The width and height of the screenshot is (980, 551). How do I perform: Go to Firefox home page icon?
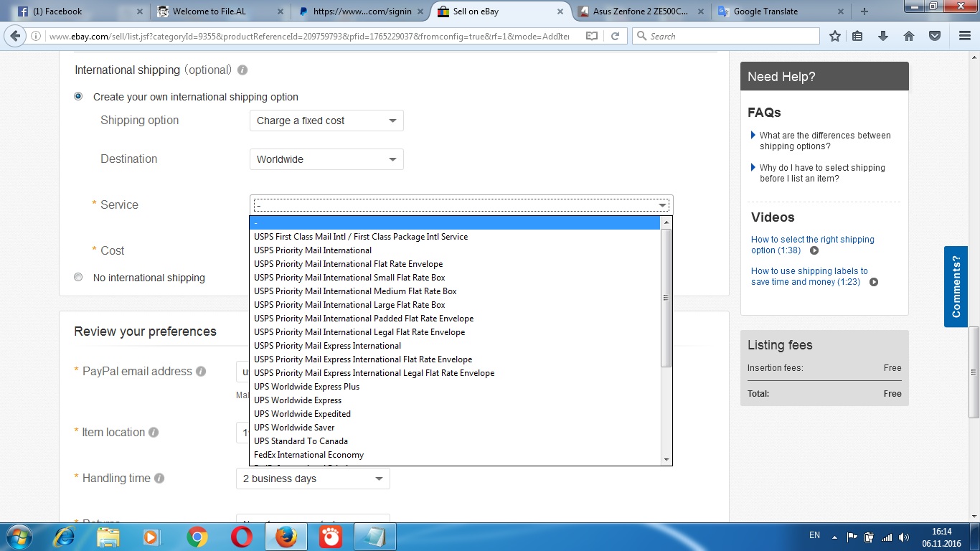pos(909,36)
